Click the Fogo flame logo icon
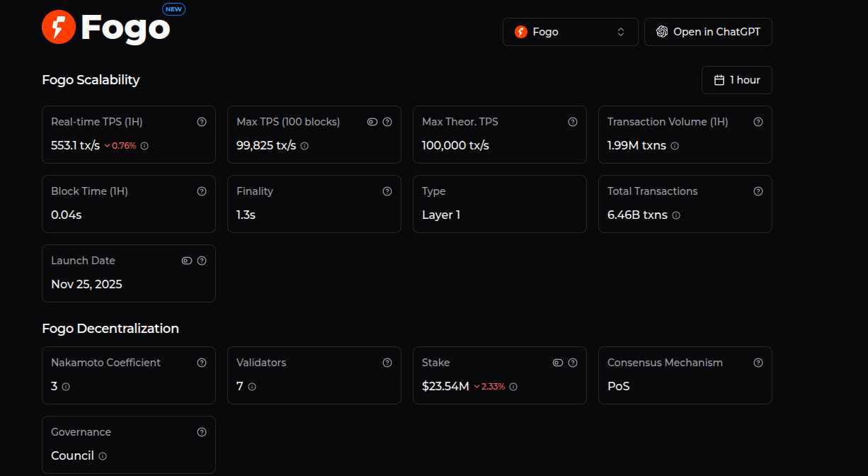 tap(59, 28)
